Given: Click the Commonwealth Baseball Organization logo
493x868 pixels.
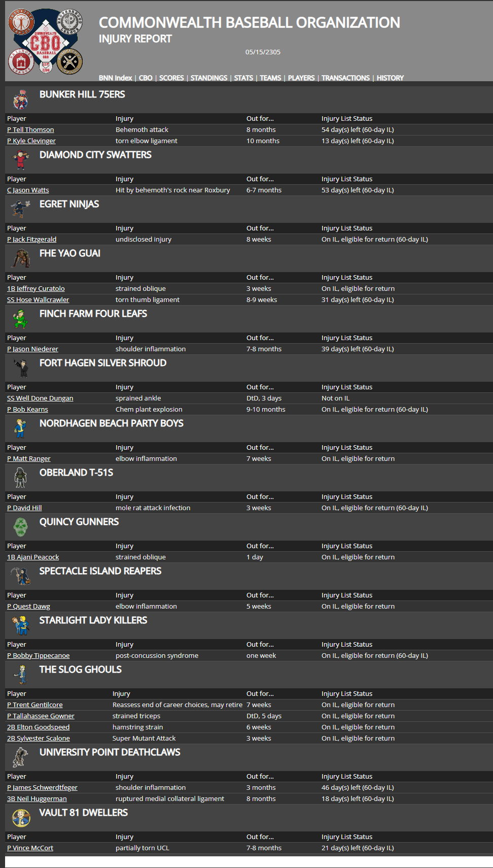Looking at the screenshot, I should point(45,42).
